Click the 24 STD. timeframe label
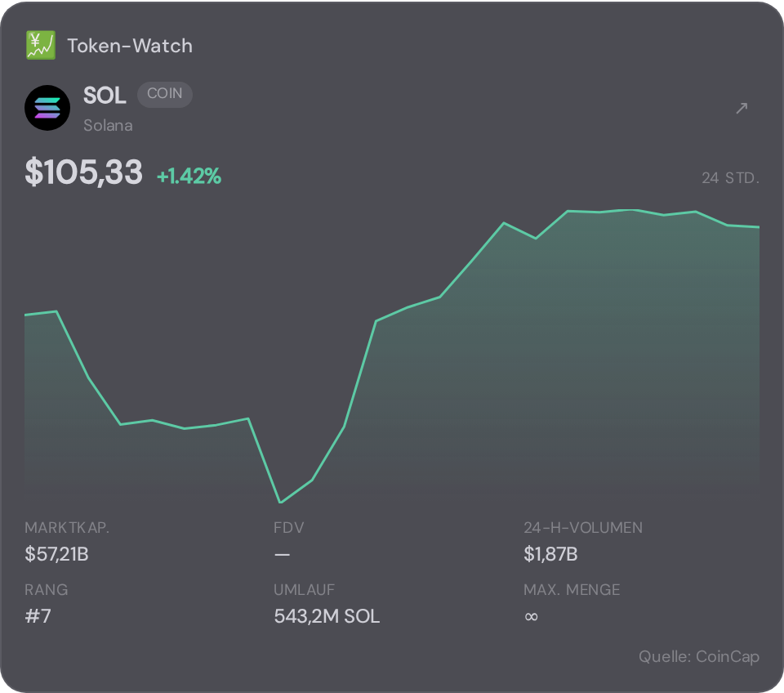The image size is (784, 693). 730,177
